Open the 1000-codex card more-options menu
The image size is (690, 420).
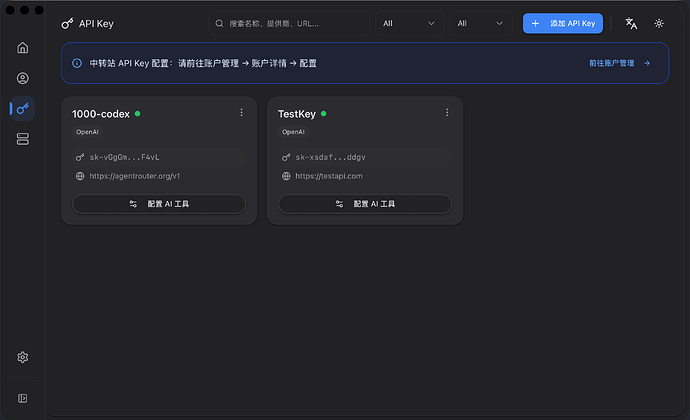click(241, 113)
